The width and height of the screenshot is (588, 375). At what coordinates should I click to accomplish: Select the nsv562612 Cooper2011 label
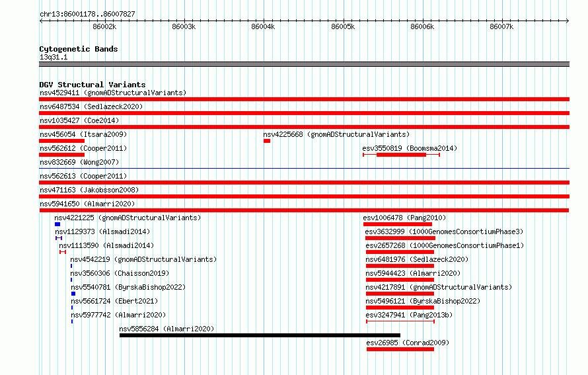[83, 148]
